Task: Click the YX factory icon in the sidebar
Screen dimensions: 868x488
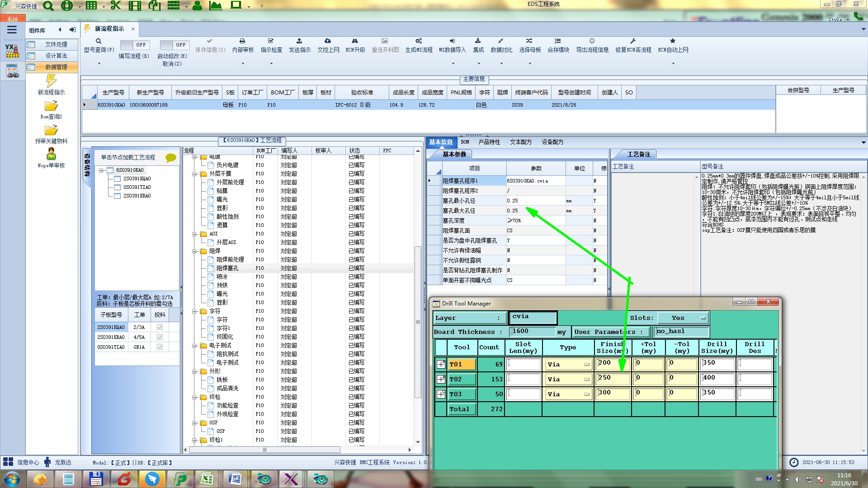Action: pos(12,51)
